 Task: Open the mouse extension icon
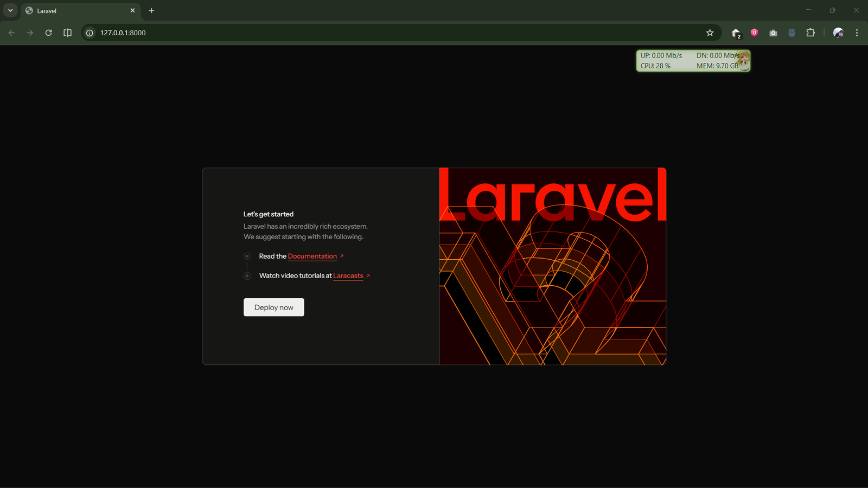point(792,33)
